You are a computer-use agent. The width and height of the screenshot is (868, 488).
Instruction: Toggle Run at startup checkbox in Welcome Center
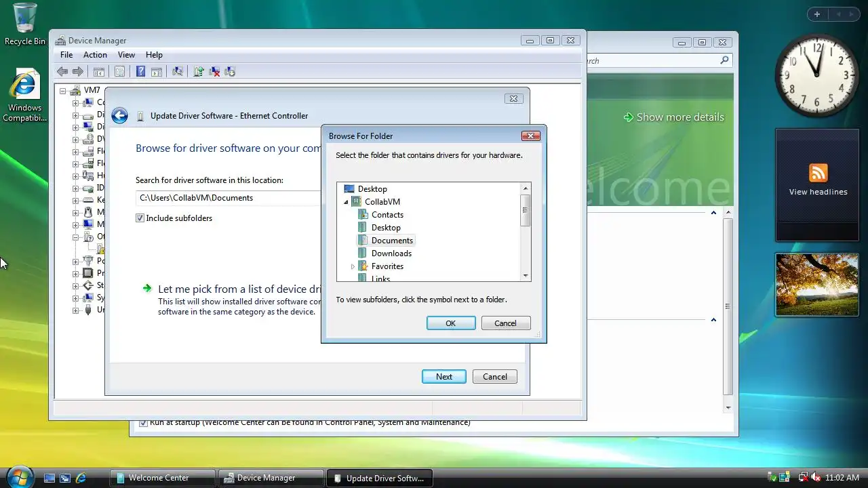pos(143,423)
